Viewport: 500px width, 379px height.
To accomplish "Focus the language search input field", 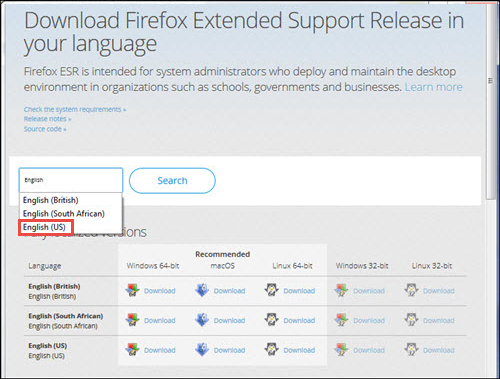I will [71, 180].
